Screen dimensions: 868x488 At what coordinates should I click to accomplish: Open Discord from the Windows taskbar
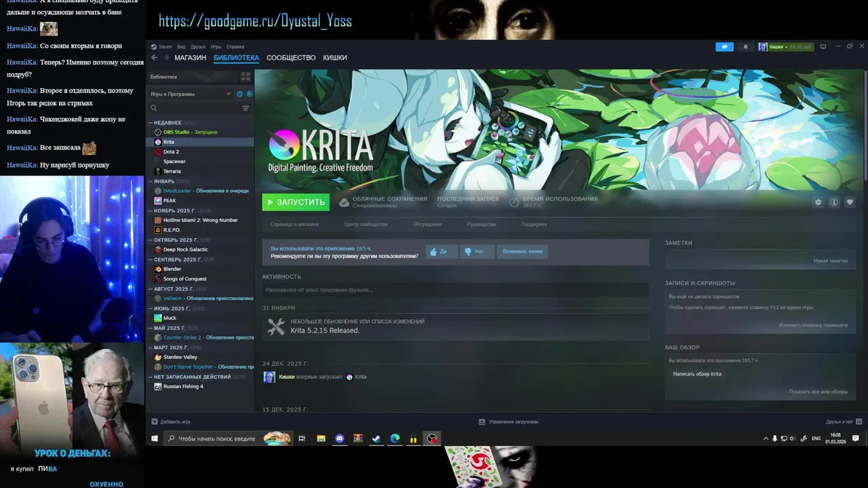click(340, 439)
